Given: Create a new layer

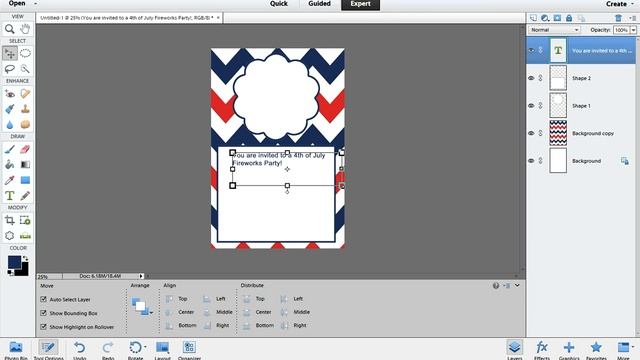Looking at the screenshot, I should pyautogui.click(x=533, y=18).
